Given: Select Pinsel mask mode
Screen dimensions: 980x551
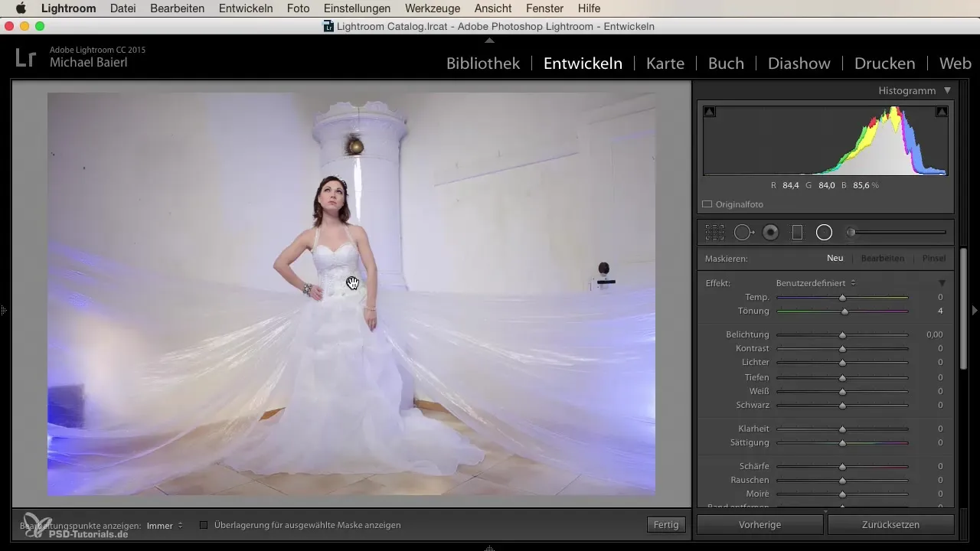Looking at the screenshot, I should 933,259.
